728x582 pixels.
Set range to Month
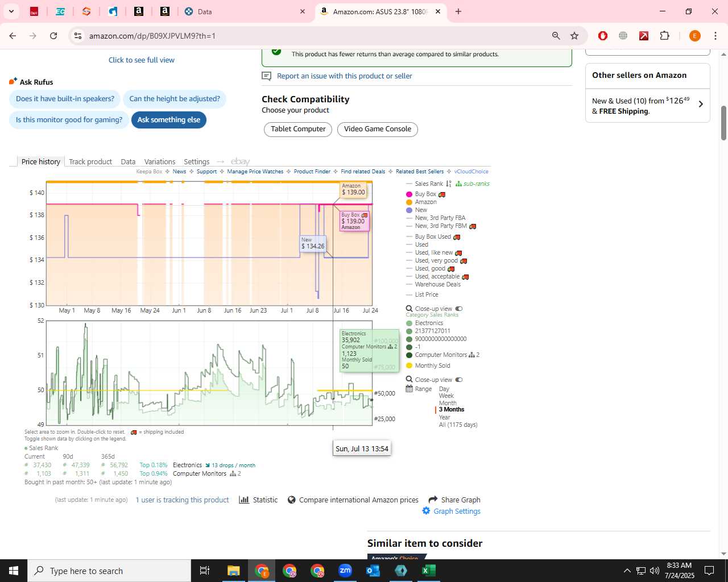(x=448, y=403)
